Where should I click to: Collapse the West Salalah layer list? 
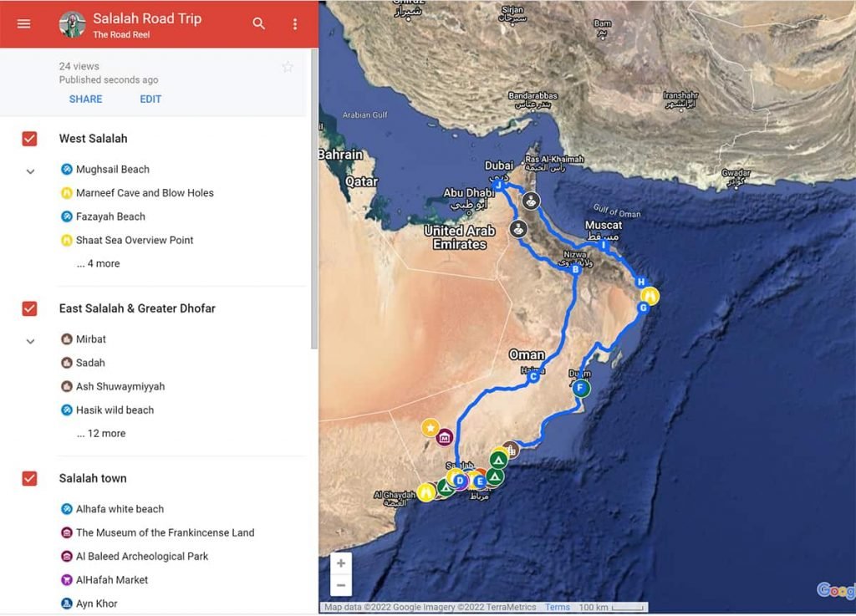click(x=30, y=171)
